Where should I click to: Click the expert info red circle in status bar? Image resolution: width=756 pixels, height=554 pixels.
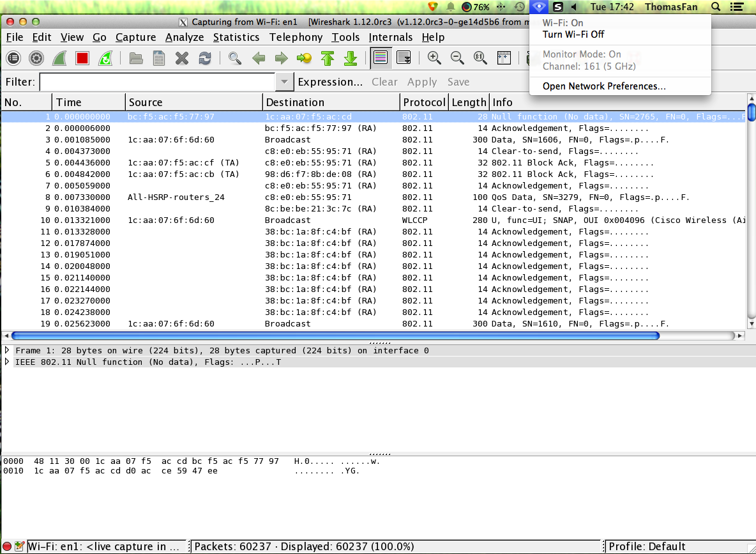(x=7, y=546)
